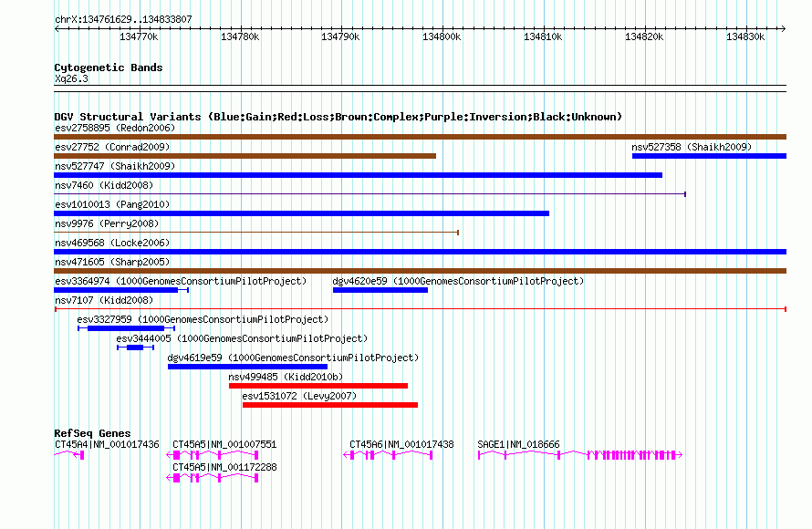The width and height of the screenshot is (812, 529).
Task: Select the nsv527747 (Shaikh2009) blue gain bar
Action: pos(358,175)
